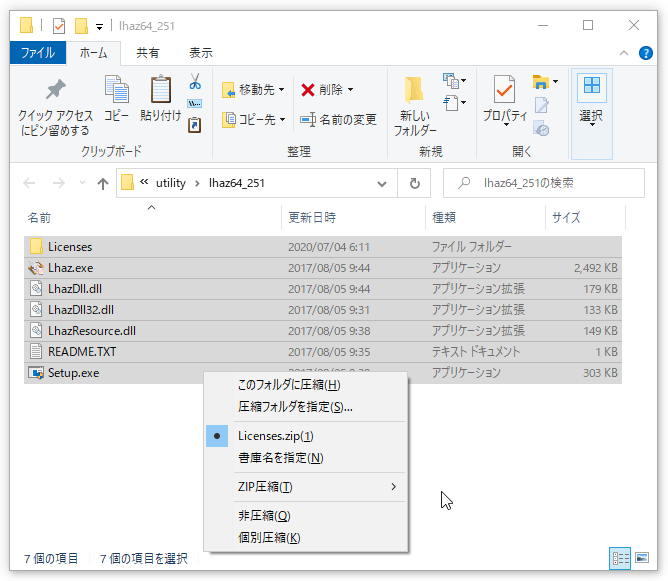Image resolution: width=668 pixels, height=581 pixels.
Task: Open the Easy access icon menu
Action: [x=455, y=103]
